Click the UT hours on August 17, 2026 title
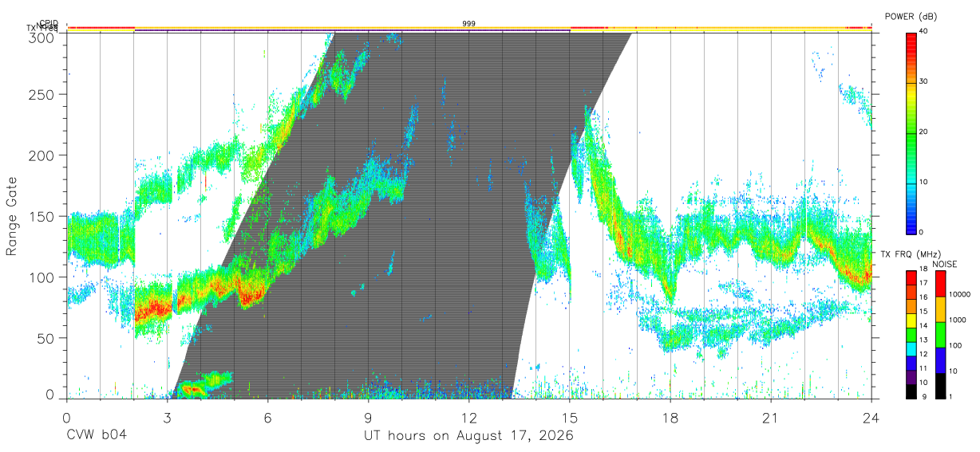The image size is (980, 452). tap(468, 436)
